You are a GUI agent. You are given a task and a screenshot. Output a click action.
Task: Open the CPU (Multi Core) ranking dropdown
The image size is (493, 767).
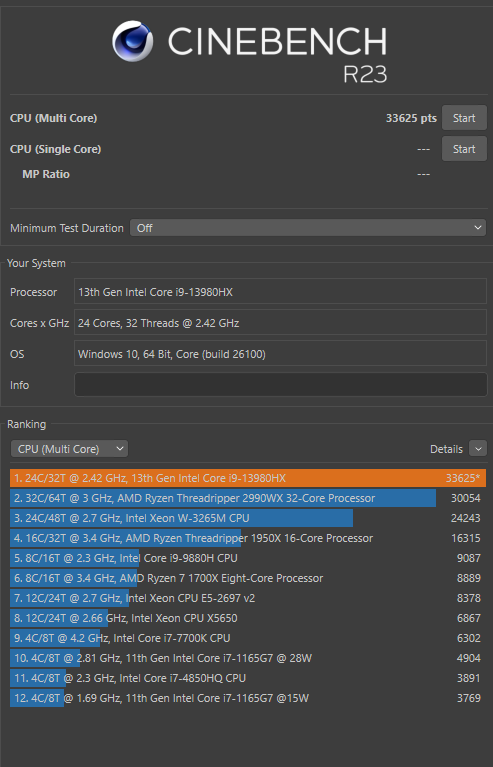click(69, 449)
